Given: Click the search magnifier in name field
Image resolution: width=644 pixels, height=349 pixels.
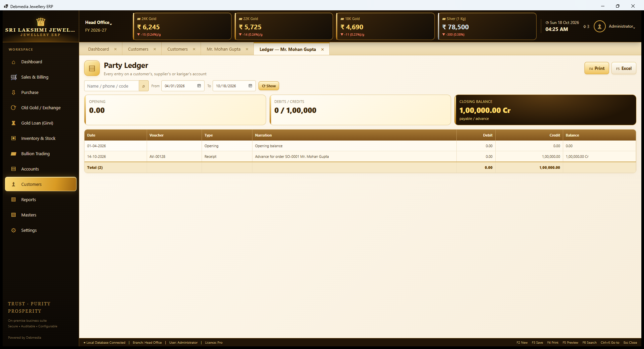Looking at the screenshot, I should pos(144,86).
